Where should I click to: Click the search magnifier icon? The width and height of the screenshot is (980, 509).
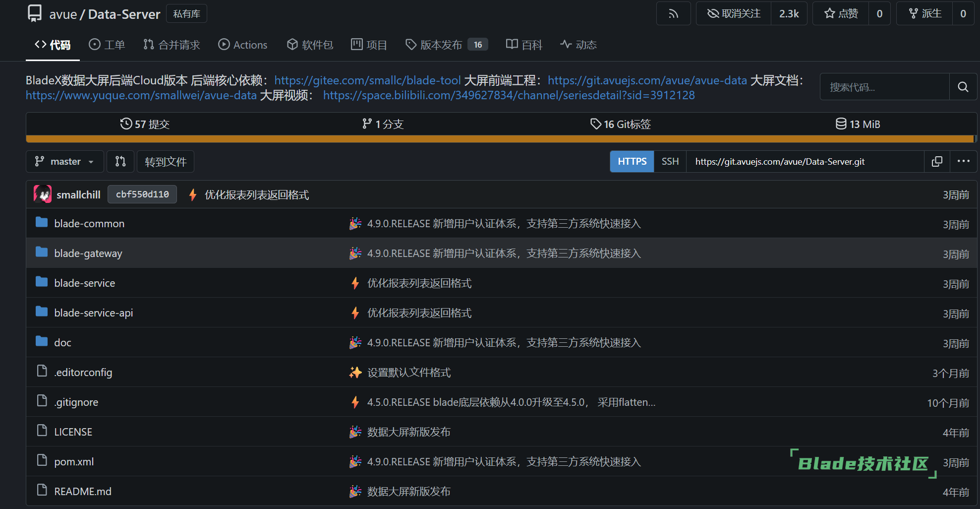point(963,87)
